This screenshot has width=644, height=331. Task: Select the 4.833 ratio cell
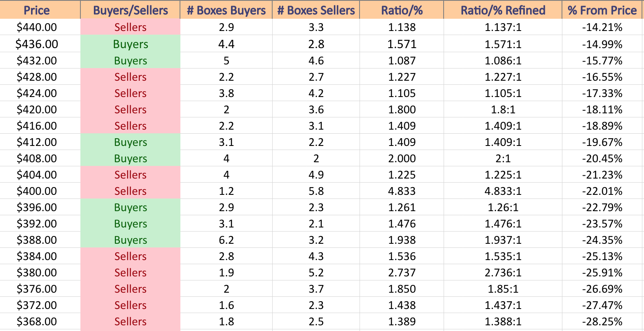pos(402,191)
